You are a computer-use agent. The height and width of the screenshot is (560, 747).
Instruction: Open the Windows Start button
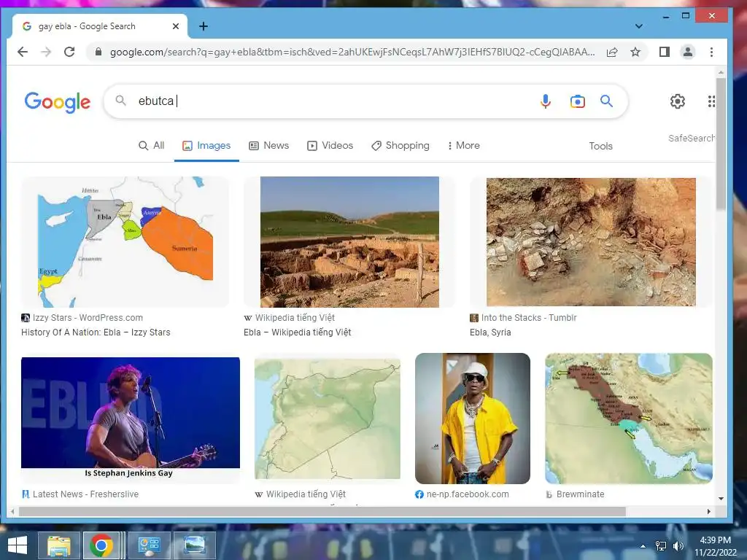[18, 545]
